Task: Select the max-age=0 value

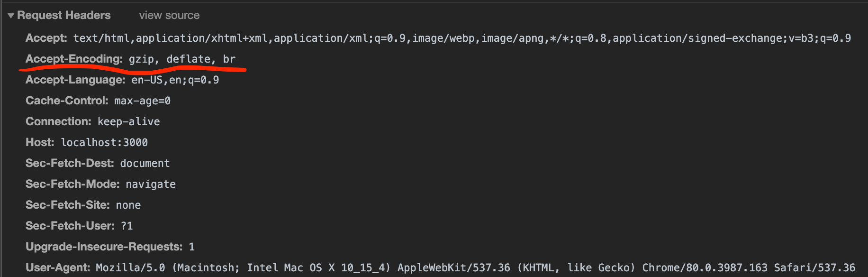Action: pos(142,101)
